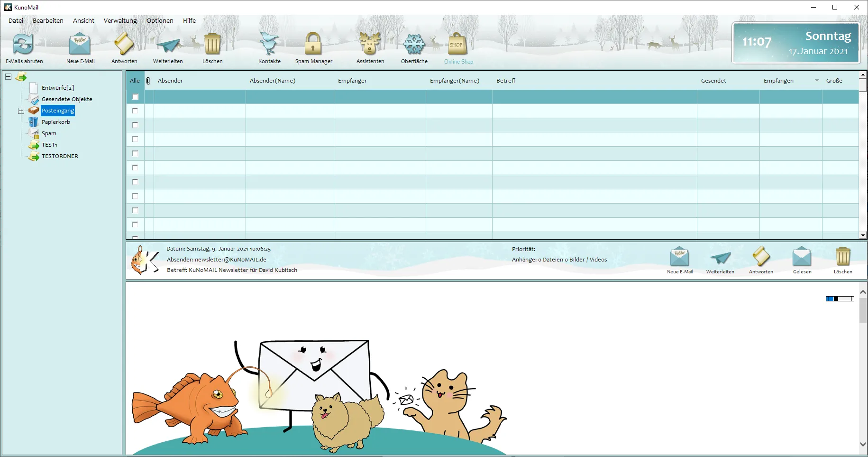This screenshot has width=868, height=457.
Task: Compose with Neue E-Mail toolbar icon
Action: 80,45
